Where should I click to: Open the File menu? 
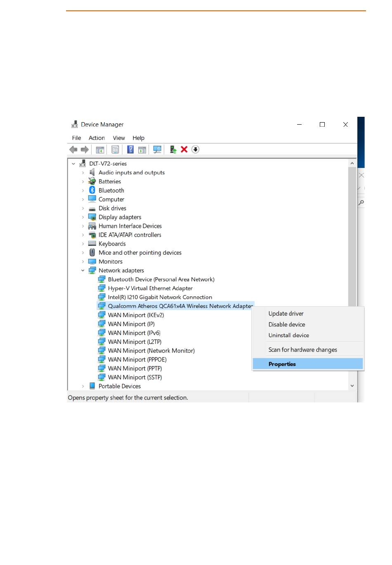click(76, 138)
